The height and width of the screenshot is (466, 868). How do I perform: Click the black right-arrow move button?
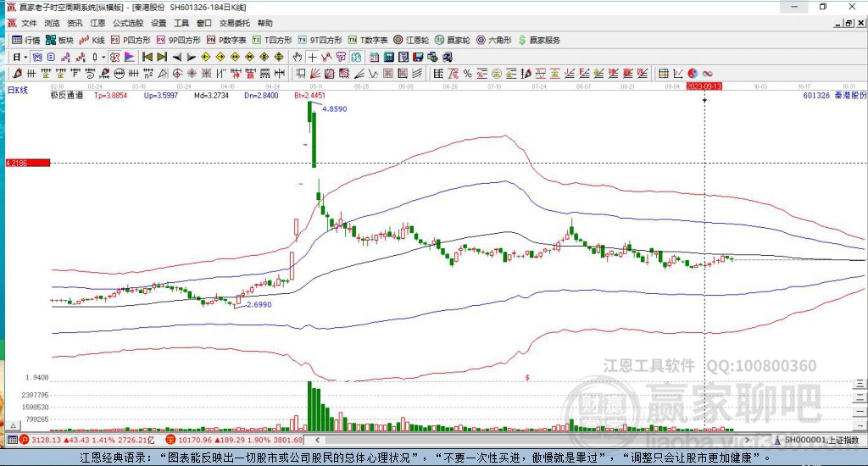pos(192,57)
